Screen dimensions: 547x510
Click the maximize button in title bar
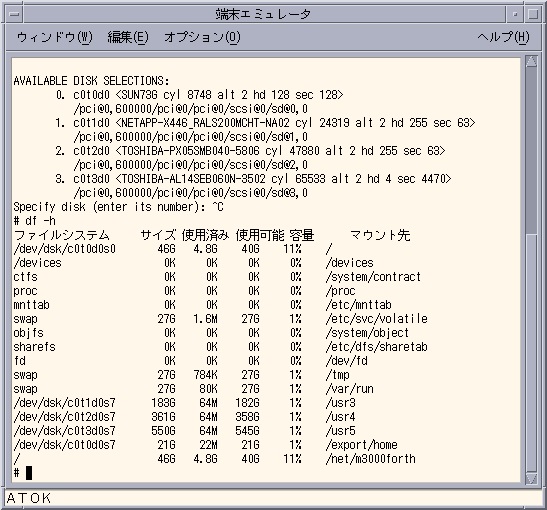point(533,14)
